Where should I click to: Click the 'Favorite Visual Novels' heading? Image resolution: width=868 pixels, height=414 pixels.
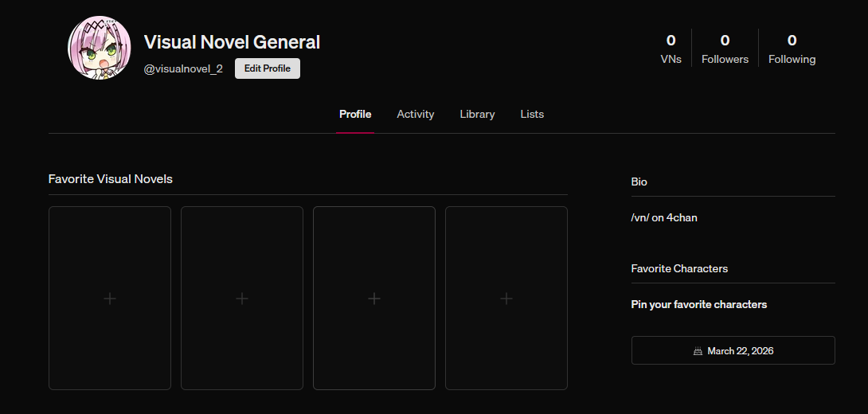[110, 179]
